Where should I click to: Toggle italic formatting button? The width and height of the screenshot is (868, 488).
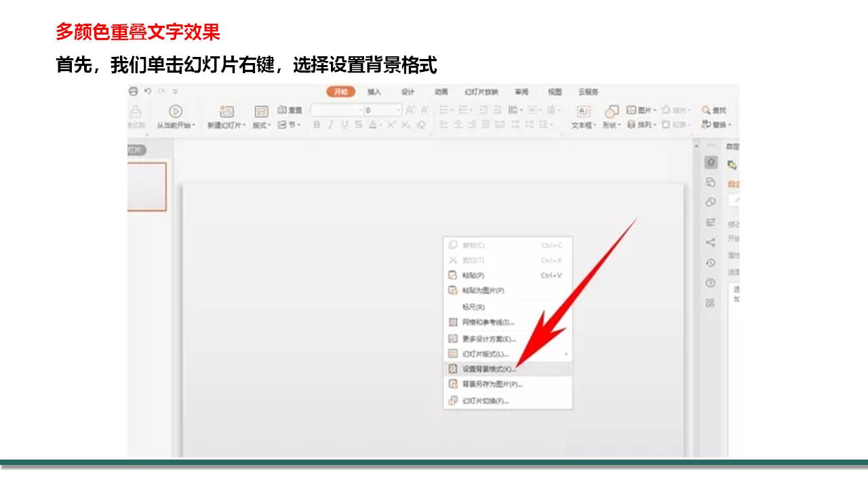tap(331, 125)
